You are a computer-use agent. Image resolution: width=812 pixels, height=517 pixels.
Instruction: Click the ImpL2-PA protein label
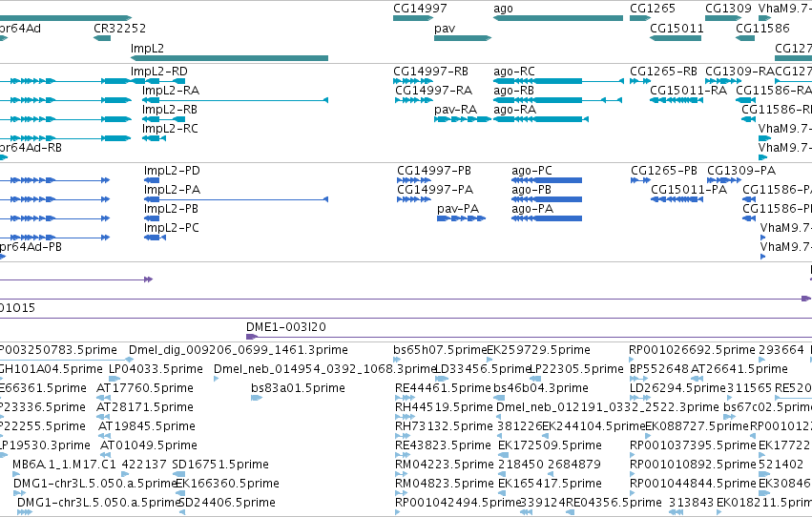pos(172,190)
